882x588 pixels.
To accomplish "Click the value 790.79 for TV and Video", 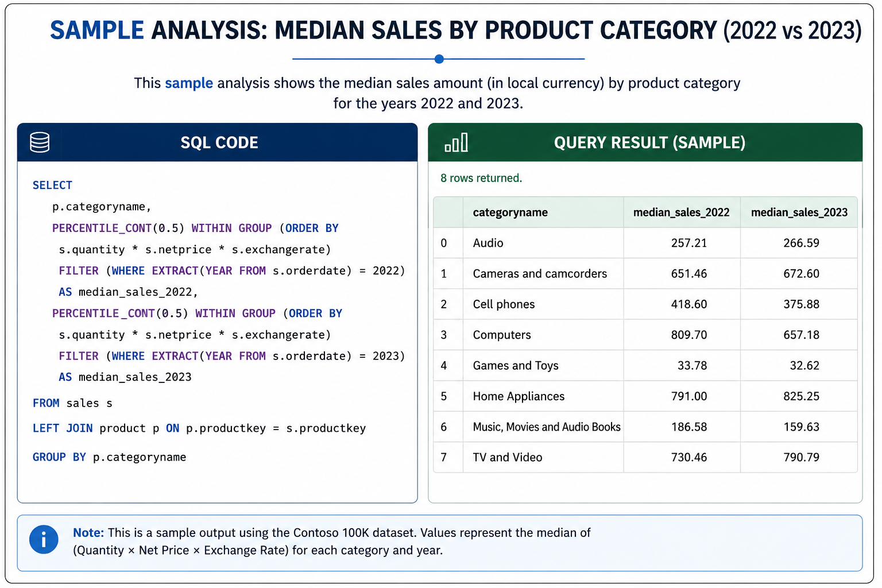I will (x=802, y=458).
